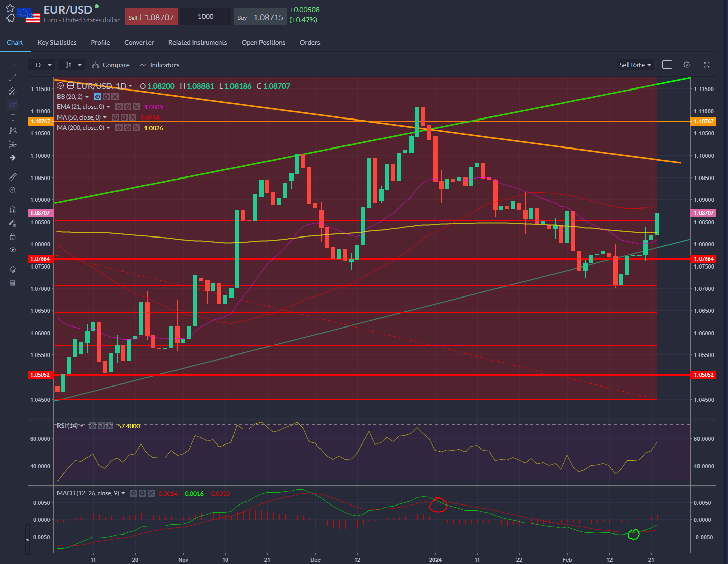Open the Open Positions tab
The height and width of the screenshot is (564, 728).
point(263,42)
